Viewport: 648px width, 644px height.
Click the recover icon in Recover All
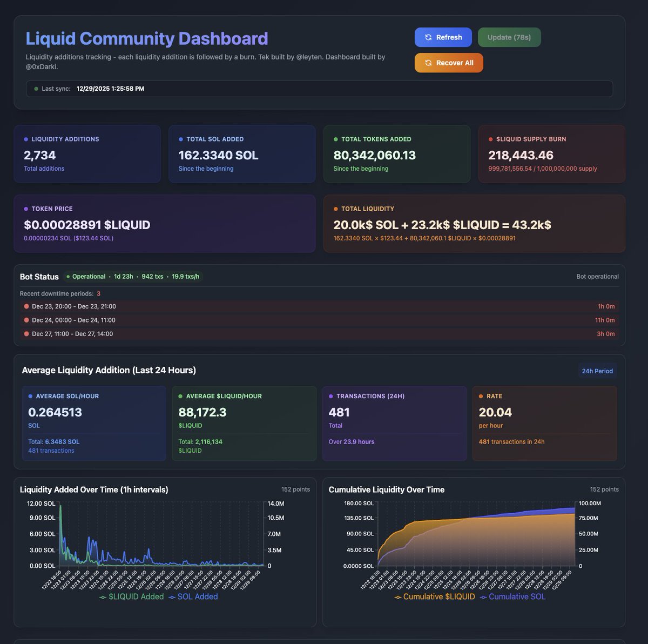(427, 63)
